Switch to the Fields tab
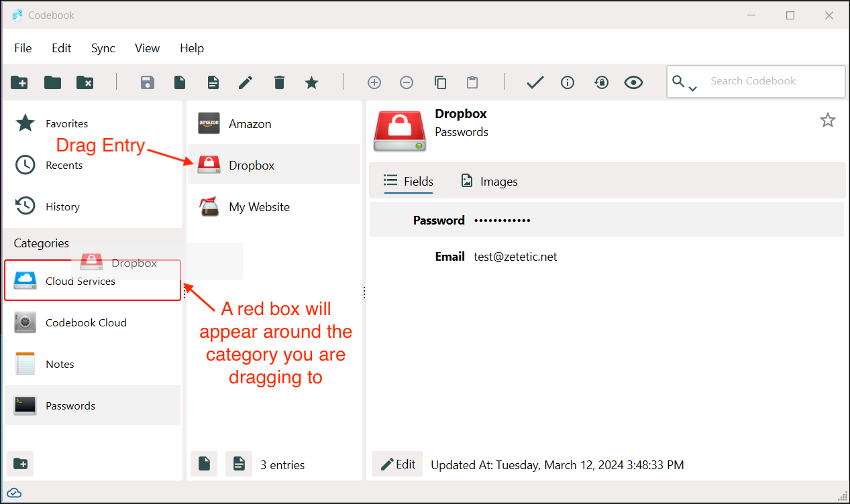Image resolution: width=850 pixels, height=504 pixels. [x=409, y=181]
